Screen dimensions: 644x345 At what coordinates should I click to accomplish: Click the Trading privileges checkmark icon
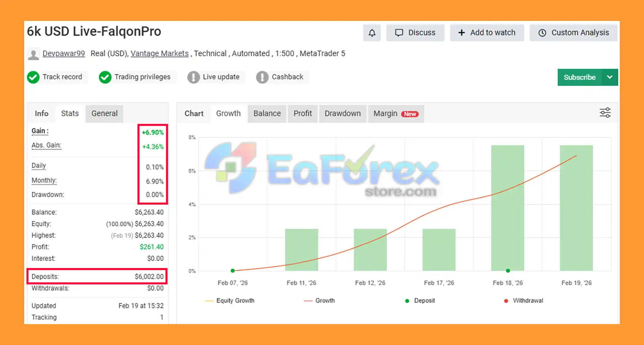pyautogui.click(x=105, y=77)
